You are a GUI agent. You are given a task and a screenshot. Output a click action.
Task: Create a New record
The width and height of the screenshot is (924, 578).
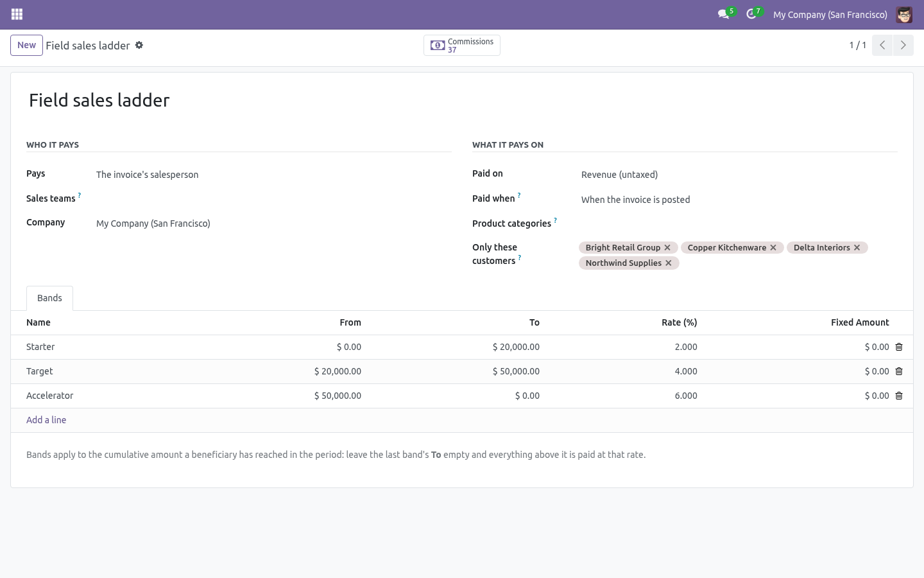coord(26,45)
